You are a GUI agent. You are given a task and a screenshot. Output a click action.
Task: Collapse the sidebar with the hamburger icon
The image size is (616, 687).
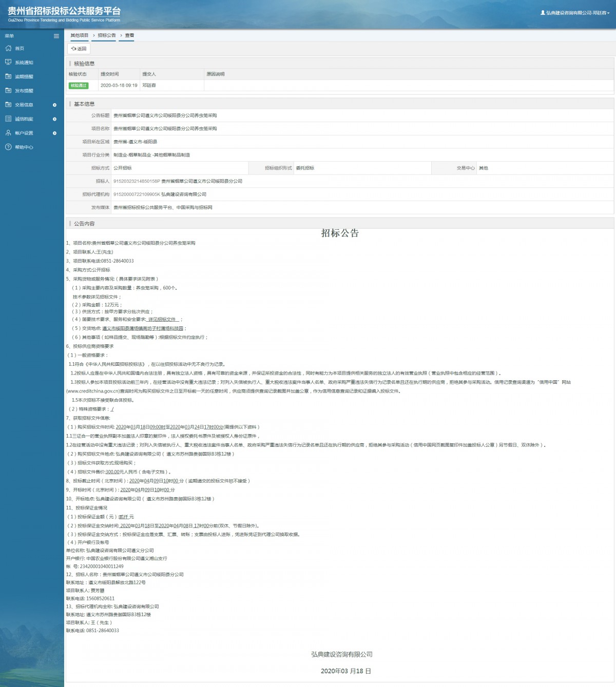coord(56,36)
